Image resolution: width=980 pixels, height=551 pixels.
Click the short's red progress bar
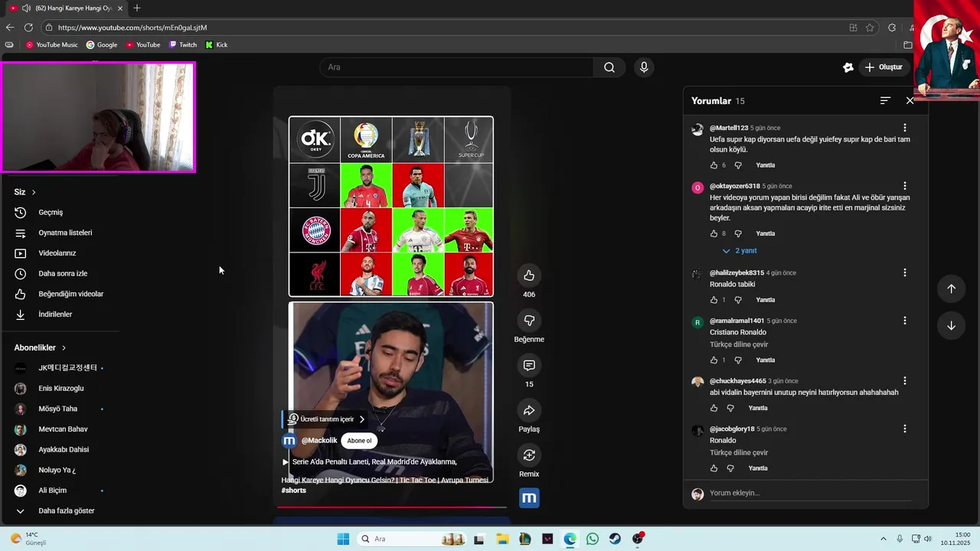[391, 507]
